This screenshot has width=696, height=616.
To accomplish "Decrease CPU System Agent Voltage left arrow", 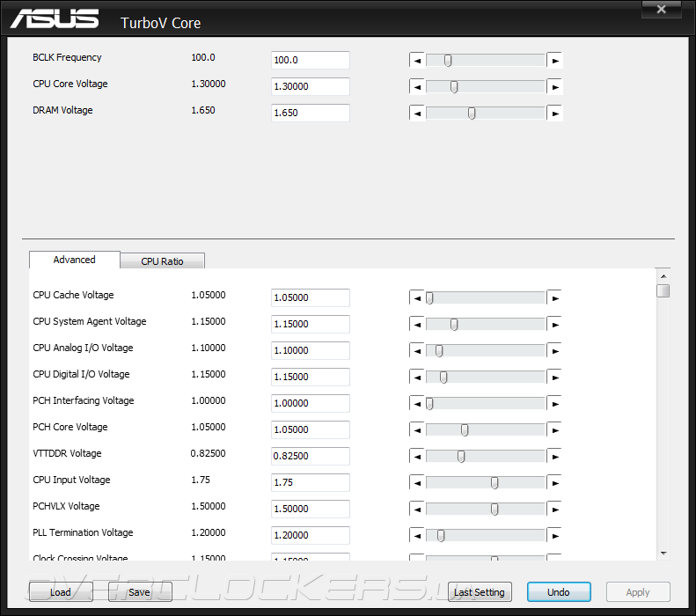I will (417, 325).
